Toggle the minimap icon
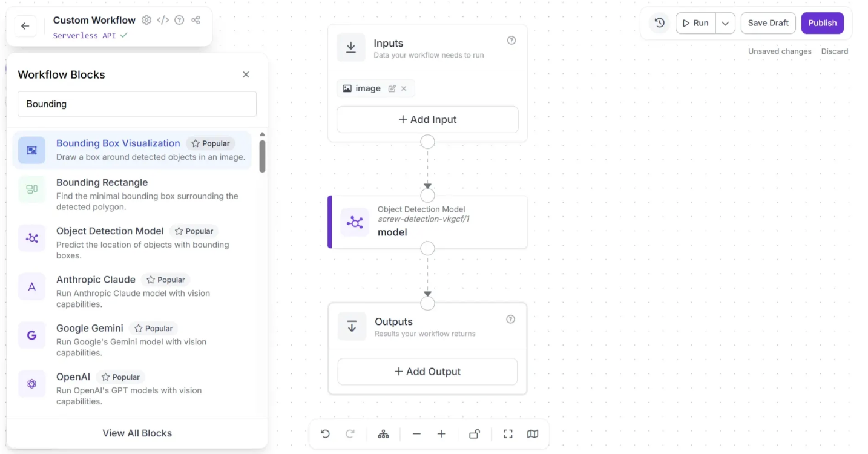 tap(533, 434)
